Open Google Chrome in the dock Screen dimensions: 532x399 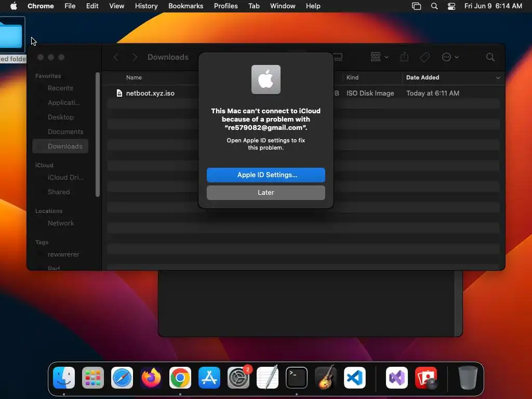point(180,378)
